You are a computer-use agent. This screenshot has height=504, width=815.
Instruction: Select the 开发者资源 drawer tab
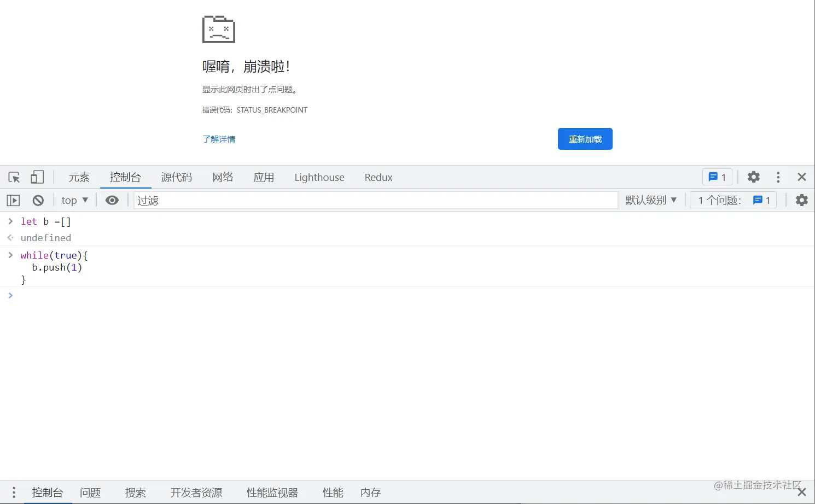pos(196,493)
